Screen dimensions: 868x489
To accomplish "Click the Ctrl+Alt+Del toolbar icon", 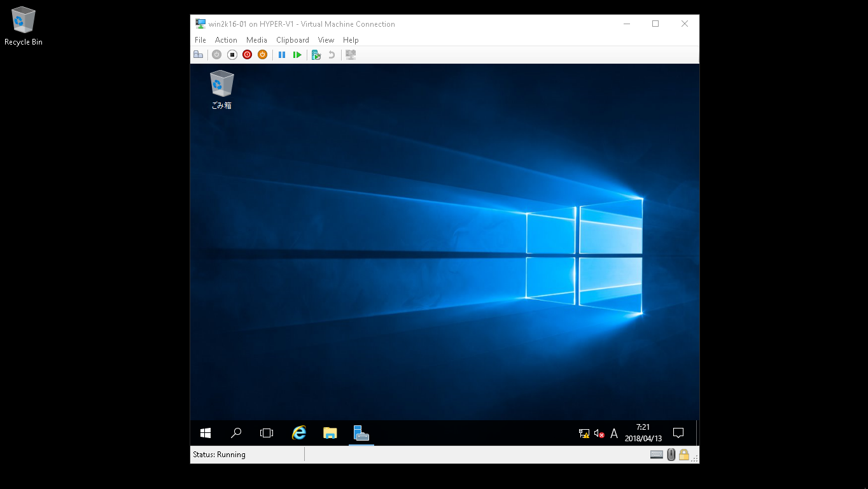I will coord(199,55).
